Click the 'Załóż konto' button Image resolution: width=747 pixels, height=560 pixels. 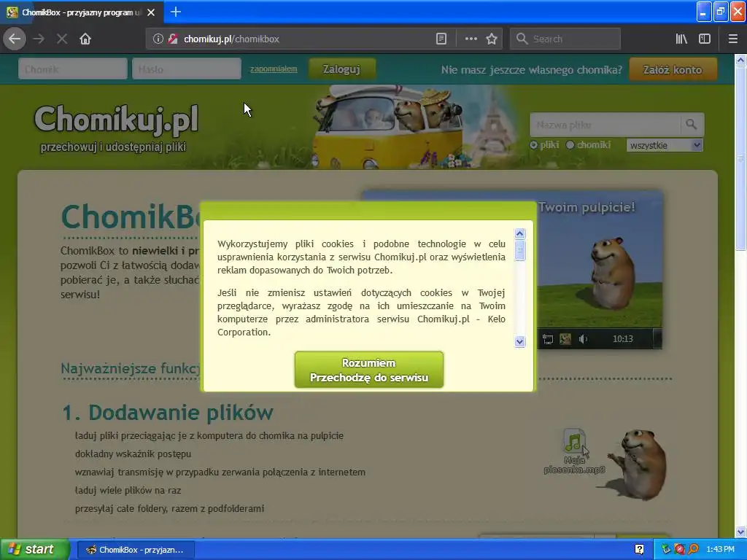673,69
